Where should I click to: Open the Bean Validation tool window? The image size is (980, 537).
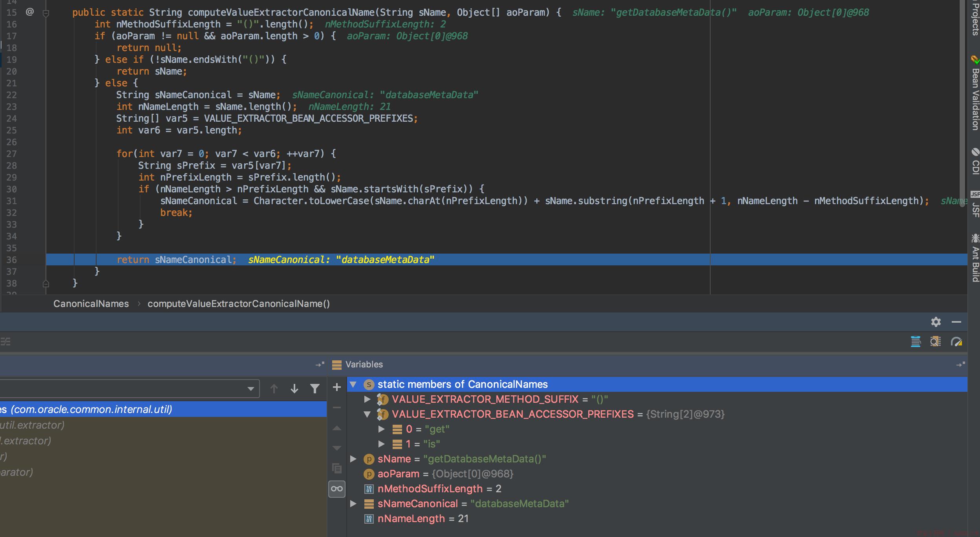(x=975, y=93)
